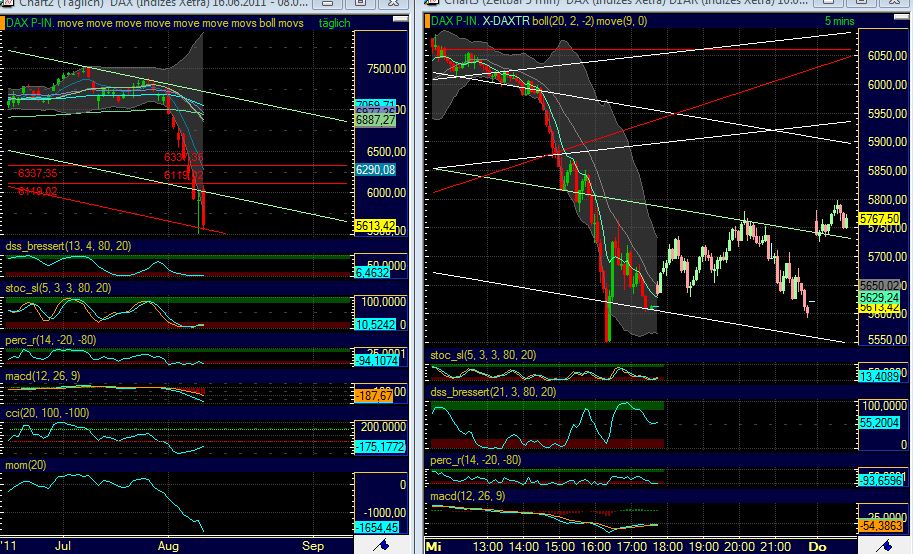Click the 5950,00 axis value
This screenshot has height=554, width=913.
coord(887,114)
